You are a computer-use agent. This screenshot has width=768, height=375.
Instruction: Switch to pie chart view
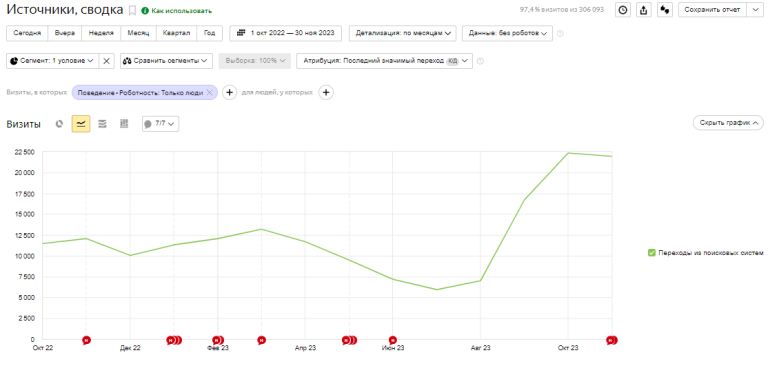coord(59,124)
